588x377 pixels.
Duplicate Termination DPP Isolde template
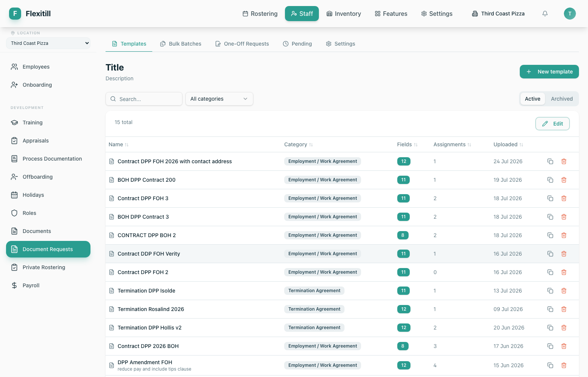click(550, 291)
